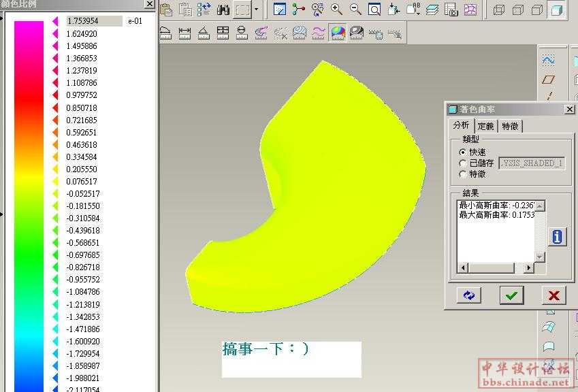Switch to No Hidden display
Viewport: 578px width, 392px height.
click(537, 10)
